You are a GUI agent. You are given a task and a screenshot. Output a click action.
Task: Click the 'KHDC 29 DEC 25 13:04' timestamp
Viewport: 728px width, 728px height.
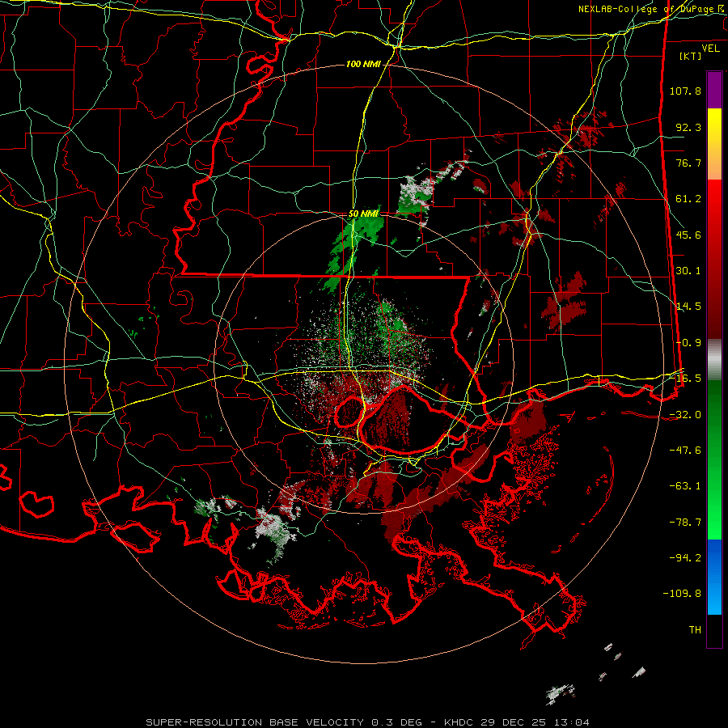pyautogui.click(x=517, y=722)
